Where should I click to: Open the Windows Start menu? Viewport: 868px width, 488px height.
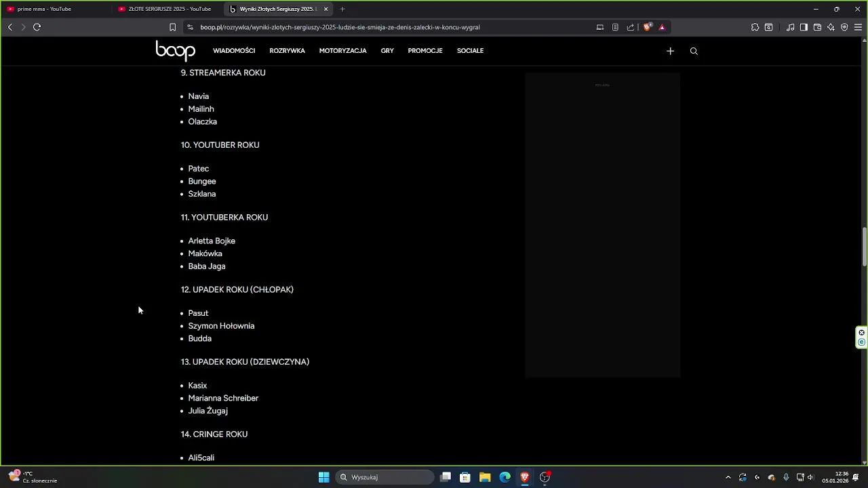tap(323, 477)
